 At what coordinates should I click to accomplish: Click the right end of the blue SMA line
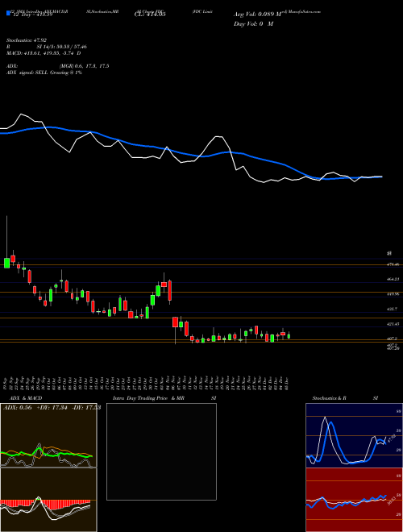coord(381,177)
